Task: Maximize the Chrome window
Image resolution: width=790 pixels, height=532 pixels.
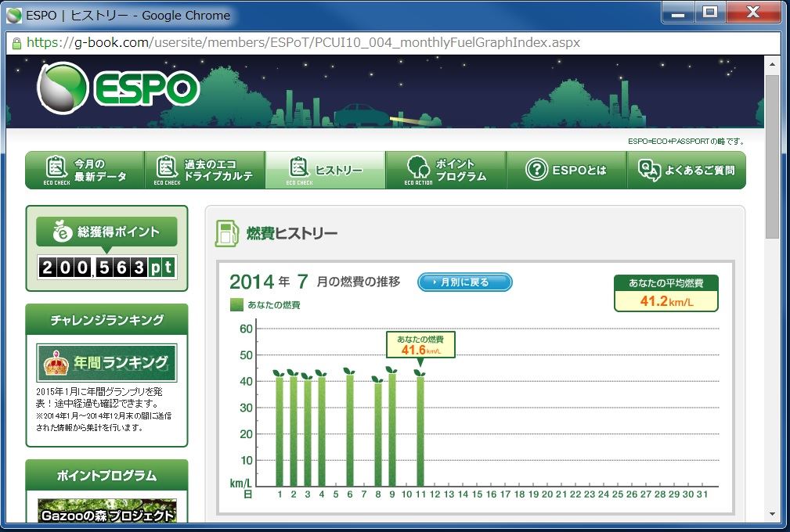Action: (710, 13)
